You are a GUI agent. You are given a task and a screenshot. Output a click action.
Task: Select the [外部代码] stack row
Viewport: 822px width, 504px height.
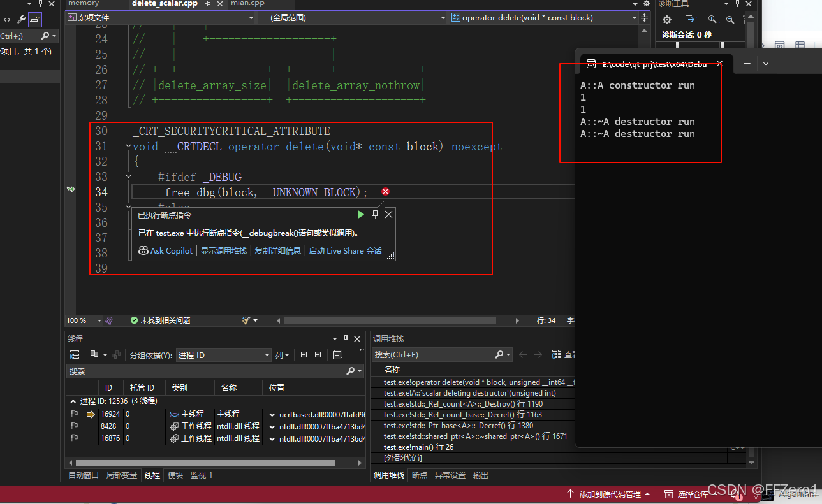coord(402,457)
